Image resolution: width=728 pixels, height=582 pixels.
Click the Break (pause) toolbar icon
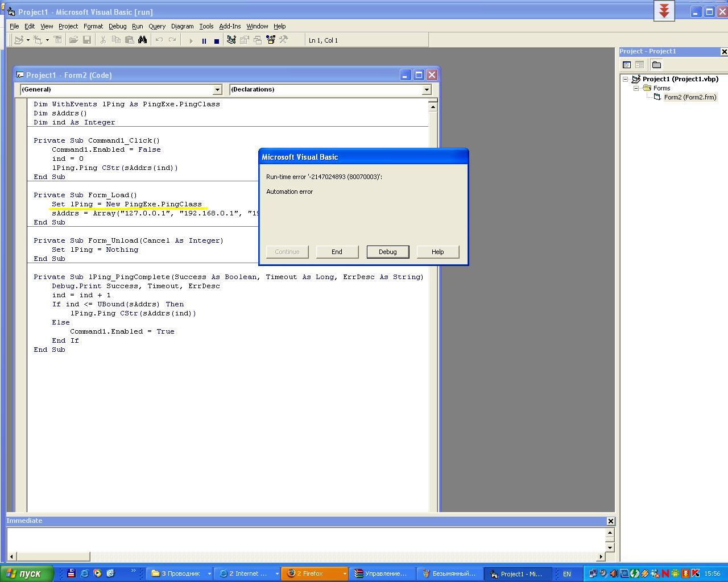(204, 40)
